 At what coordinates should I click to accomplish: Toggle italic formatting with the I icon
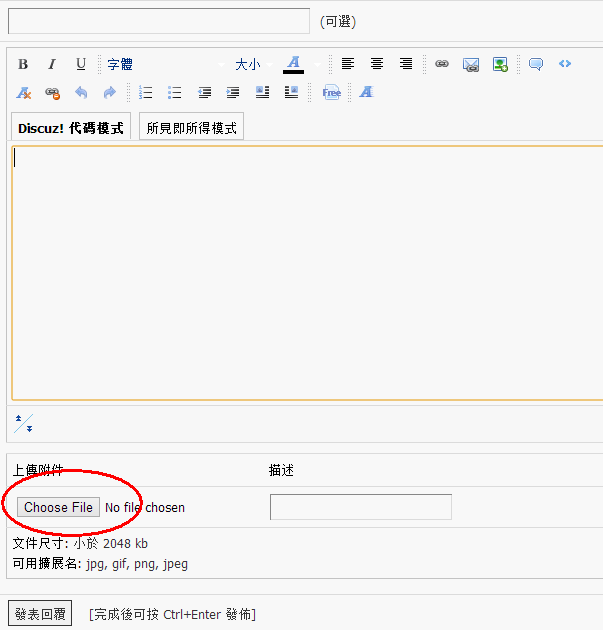[52, 64]
